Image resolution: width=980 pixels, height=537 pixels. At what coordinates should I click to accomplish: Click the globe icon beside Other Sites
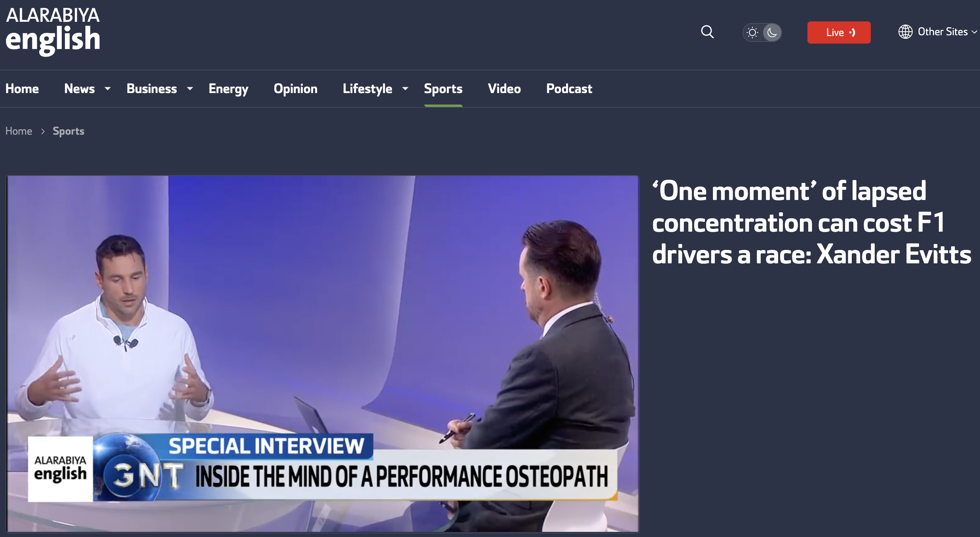(x=905, y=32)
